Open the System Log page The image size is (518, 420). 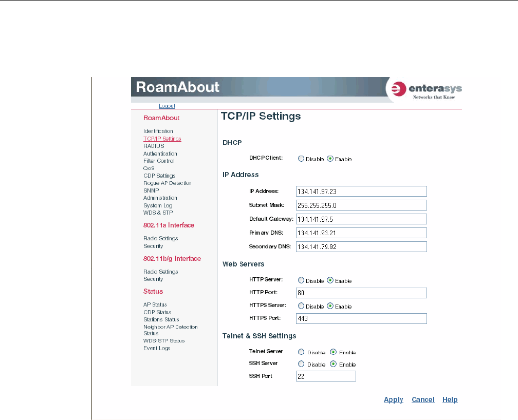[158, 205]
